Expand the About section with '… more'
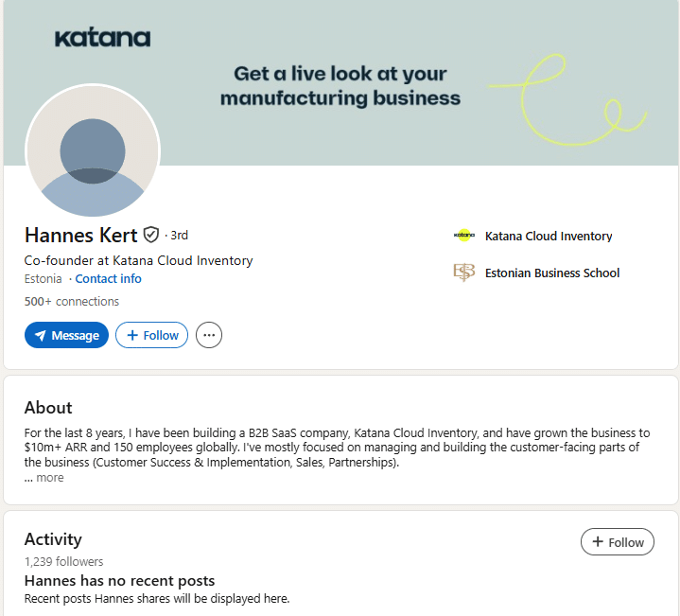Image resolution: width=680 pixels, height=616 pixels. 44,478
